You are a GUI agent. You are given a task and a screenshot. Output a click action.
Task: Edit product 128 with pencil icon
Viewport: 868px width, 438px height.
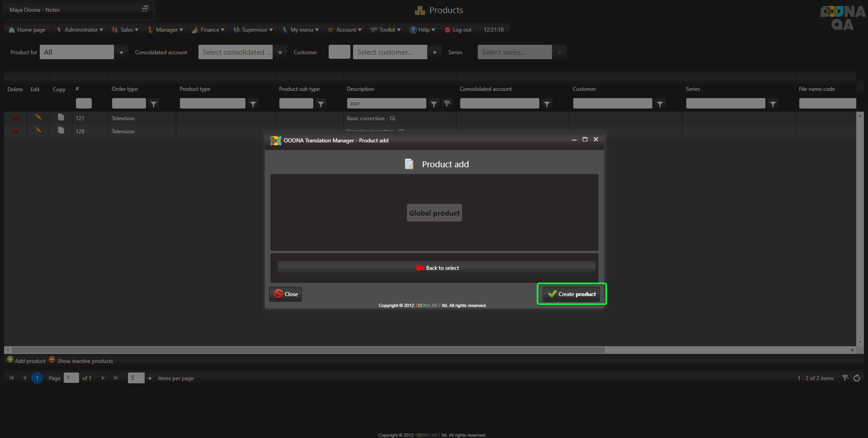[38, 131]
